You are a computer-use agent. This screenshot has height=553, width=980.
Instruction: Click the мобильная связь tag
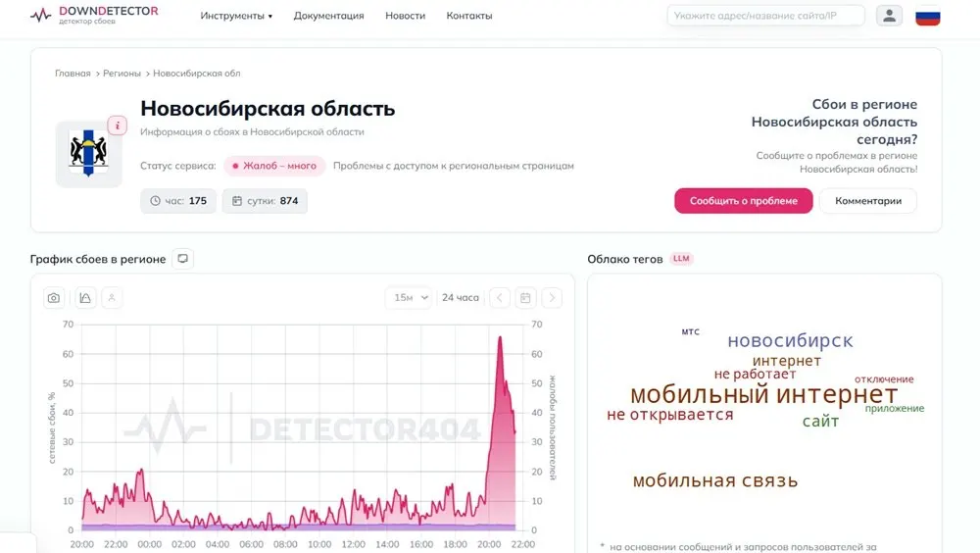(715, 480)
